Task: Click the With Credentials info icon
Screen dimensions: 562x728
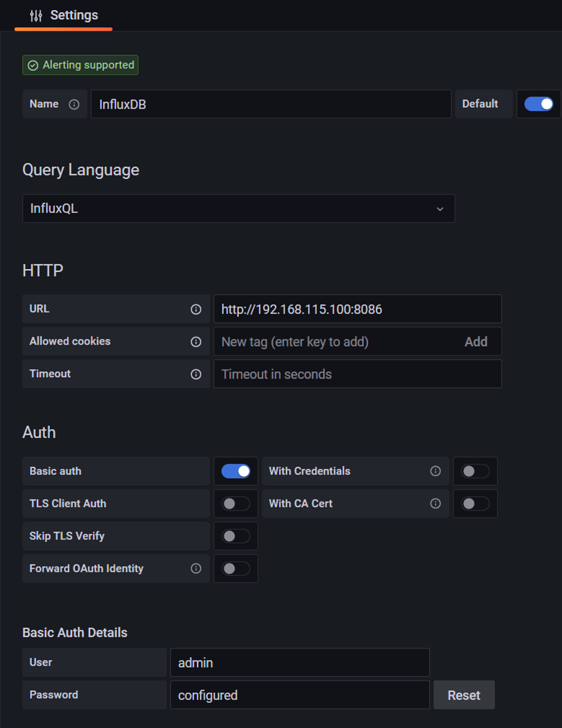Action: [435, 471]
